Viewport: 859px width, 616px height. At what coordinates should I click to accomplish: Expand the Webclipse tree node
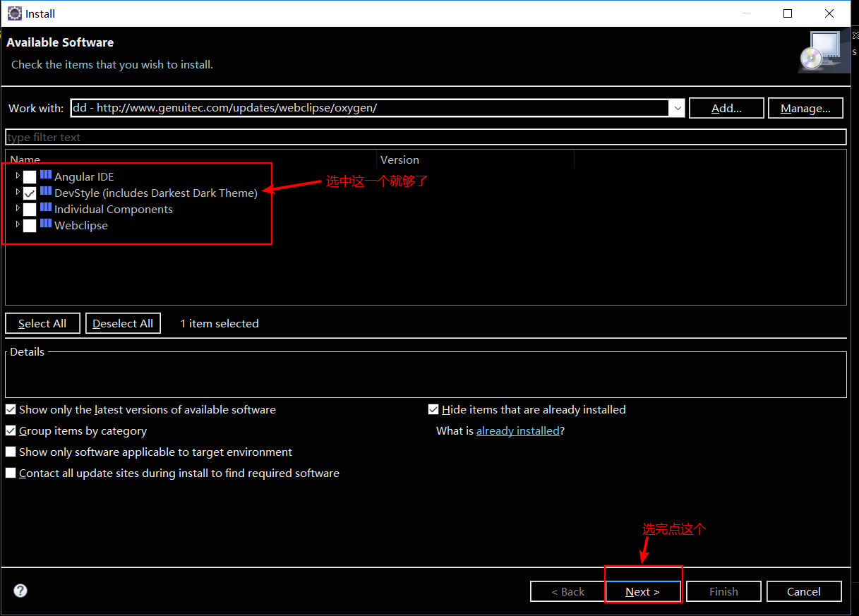[x=18, y=224]
